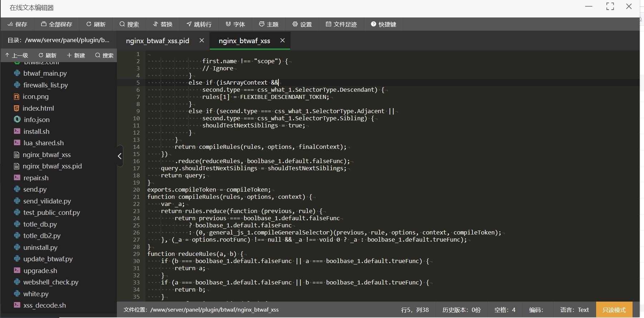Change 编码 encoding in status bar
This screenshot has width=644, height=318.
536,310
